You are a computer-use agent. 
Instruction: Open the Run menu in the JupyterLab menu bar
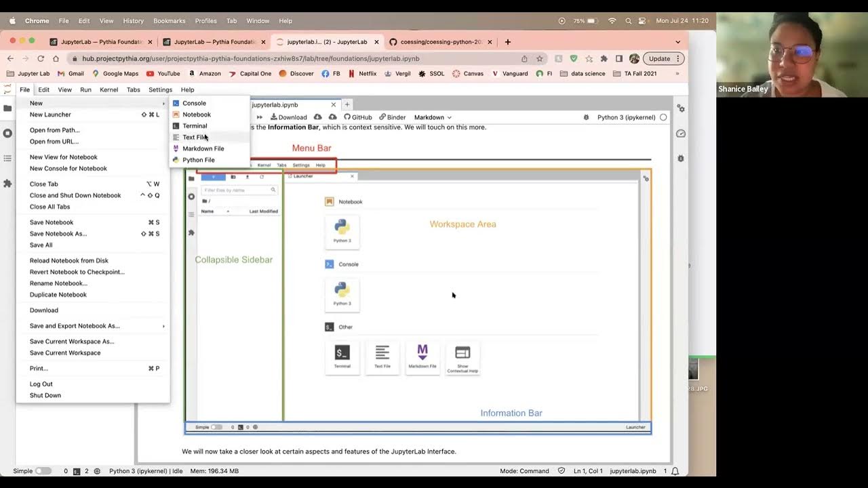pyautogui.click(x=85, y=89)
